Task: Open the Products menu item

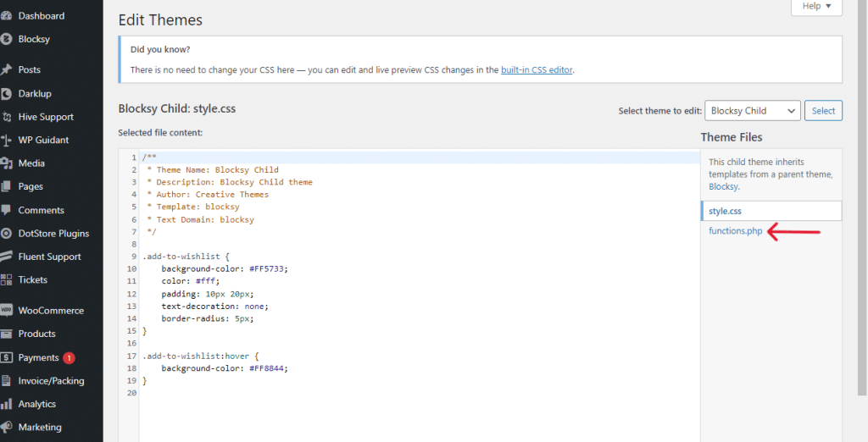Action: click(36, 334)
